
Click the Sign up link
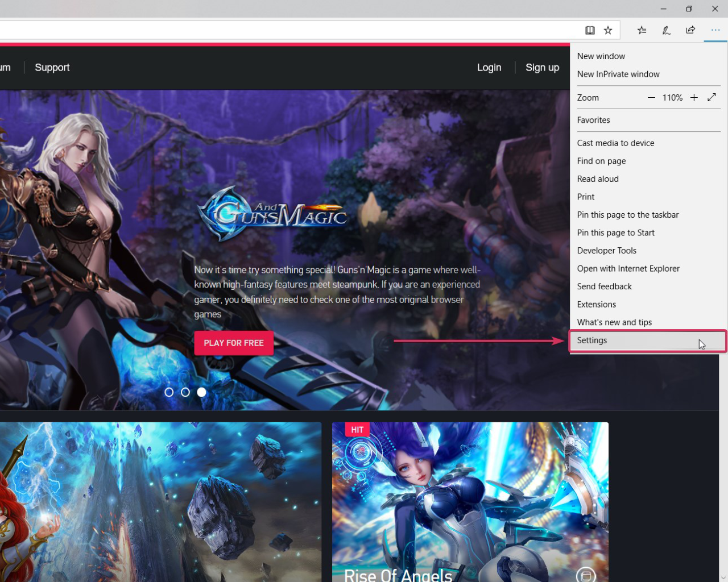pyautogui.click(x=542, y=68)
